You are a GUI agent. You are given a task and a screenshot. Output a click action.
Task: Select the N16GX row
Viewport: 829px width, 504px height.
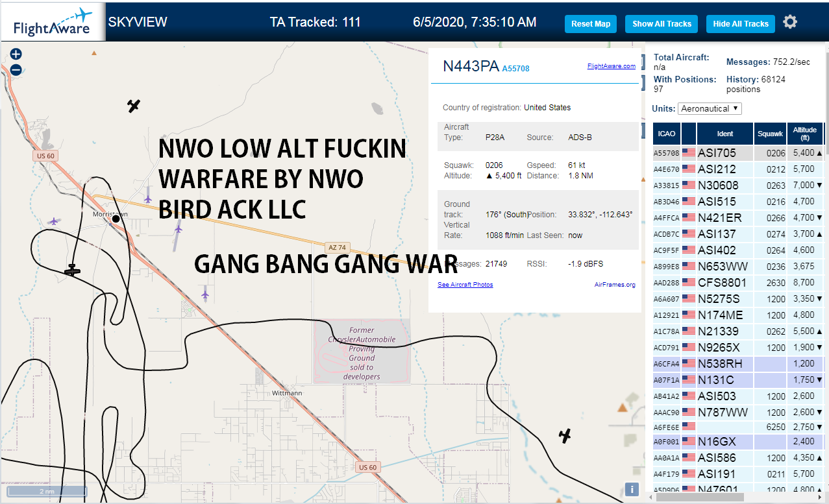point(739,442)
